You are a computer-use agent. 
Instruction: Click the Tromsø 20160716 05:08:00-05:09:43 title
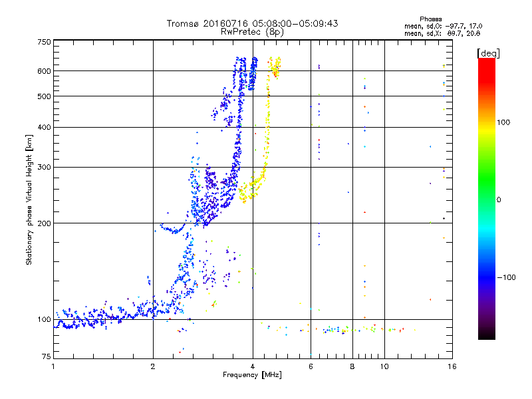(252, 23)
